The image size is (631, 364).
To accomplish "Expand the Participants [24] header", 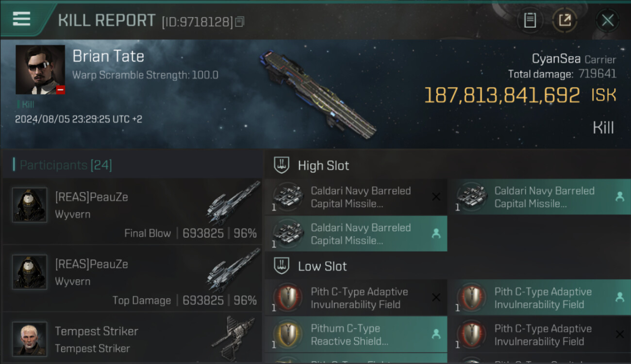I will [66, 165].
